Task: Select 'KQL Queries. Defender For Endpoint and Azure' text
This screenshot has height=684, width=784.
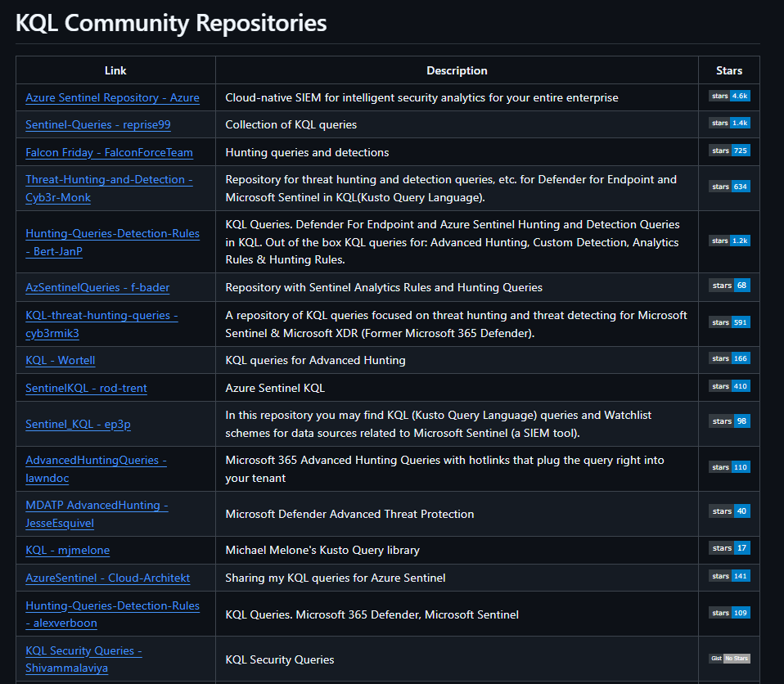Action: click(x=453, y=242)
